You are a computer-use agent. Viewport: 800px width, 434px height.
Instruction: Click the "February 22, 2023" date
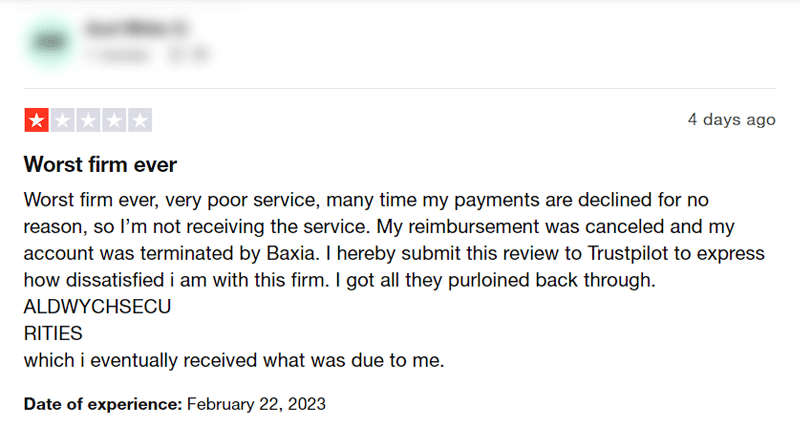(256, 404)
